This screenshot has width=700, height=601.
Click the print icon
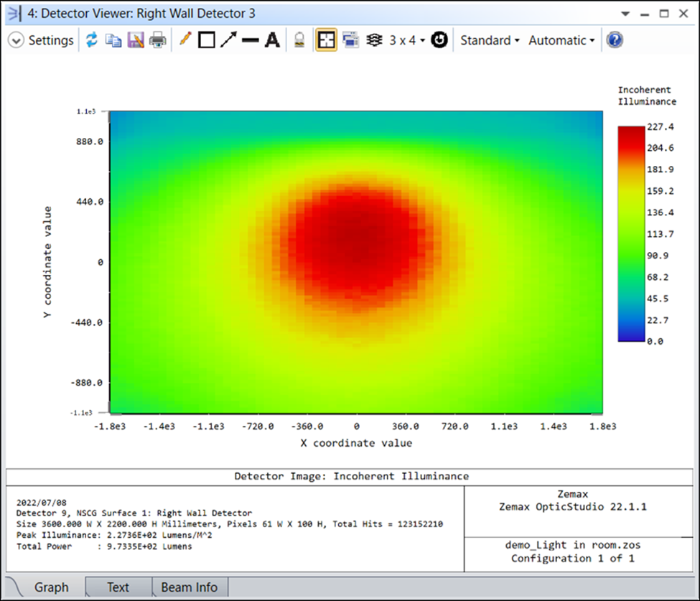tap(158, 40)
